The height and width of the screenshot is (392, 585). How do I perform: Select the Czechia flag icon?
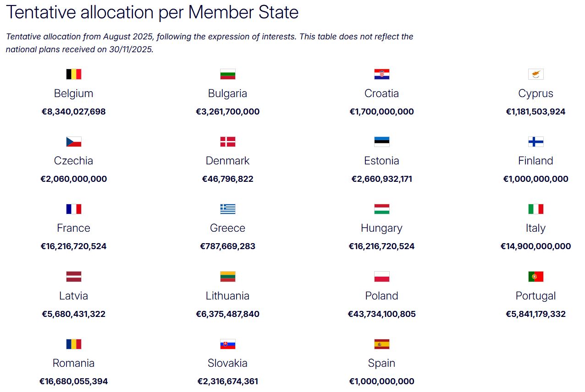(73, 142)
